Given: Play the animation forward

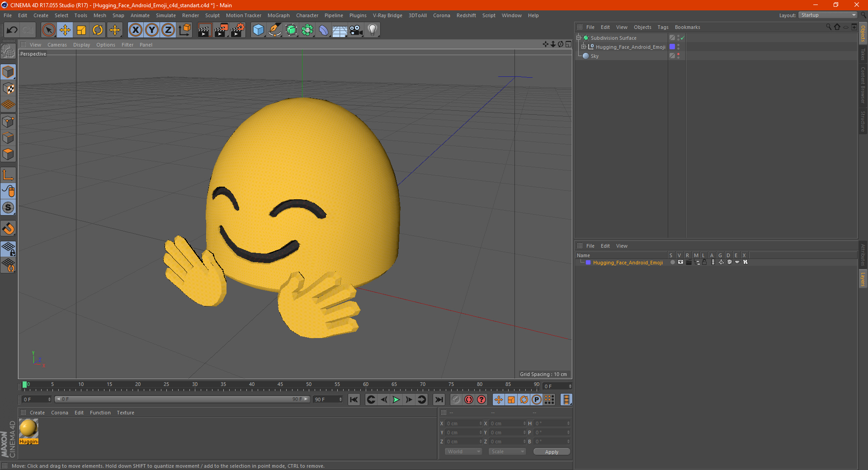Looking at the screenshot, I should (x=396, y=399).
